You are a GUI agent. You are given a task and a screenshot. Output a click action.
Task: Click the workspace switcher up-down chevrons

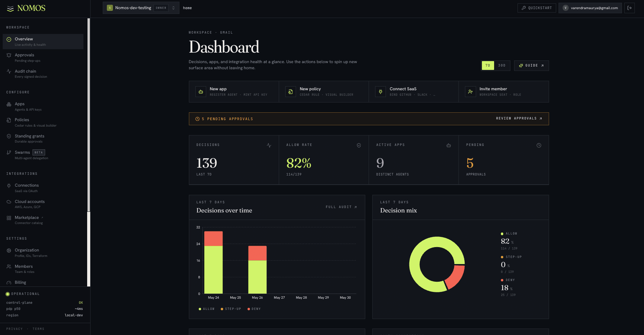(x=173, y=8)
